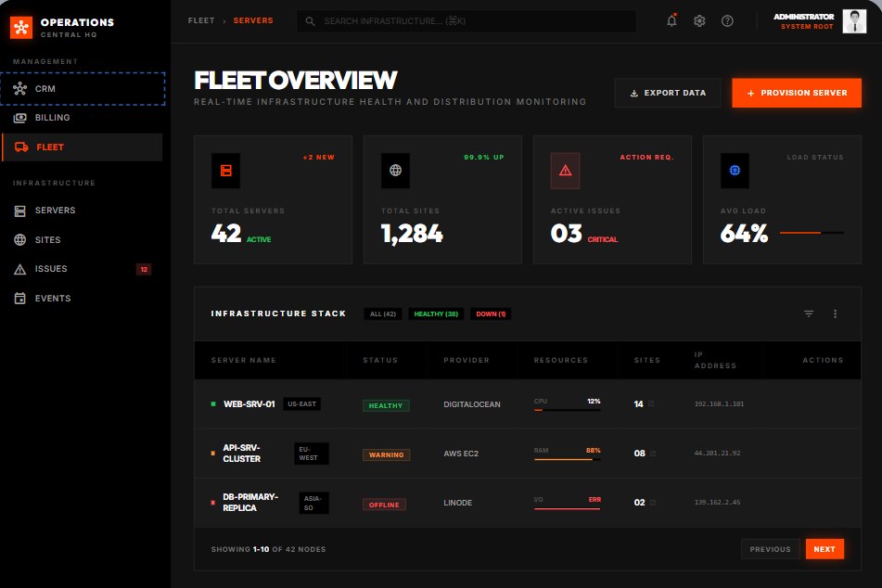Screen dimensions: 882x588
Task: Click Export Data button
Action: tap(668, 93)
